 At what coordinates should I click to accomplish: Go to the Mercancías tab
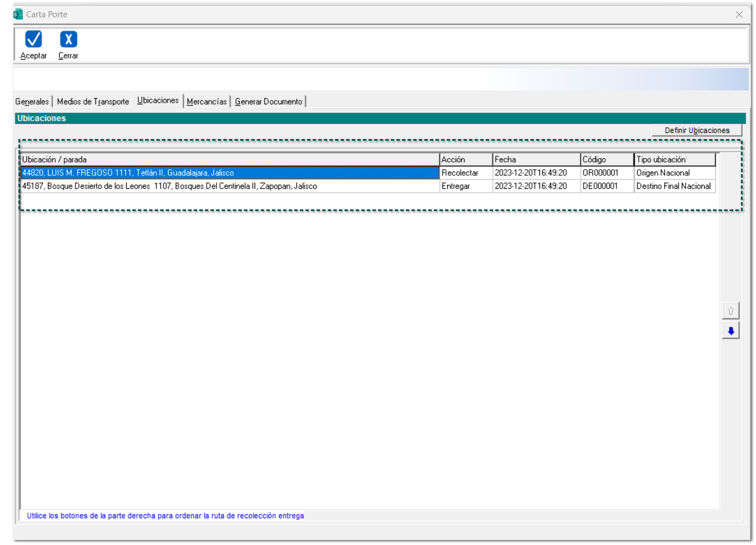click(x=207, y=102)
